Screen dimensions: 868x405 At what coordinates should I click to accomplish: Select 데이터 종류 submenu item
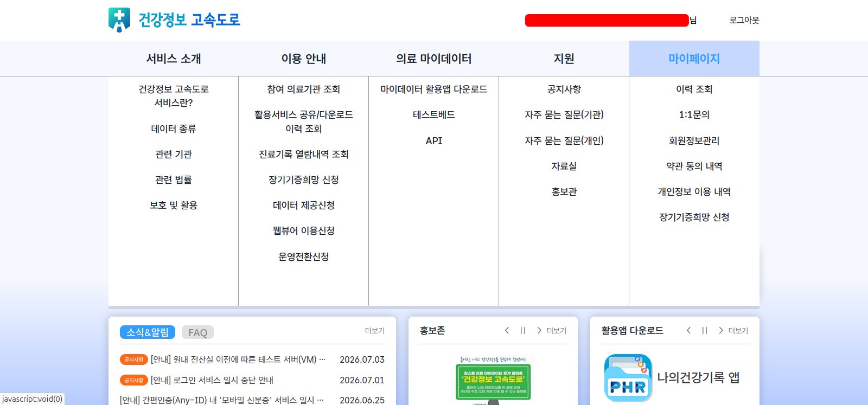(x=174, y=128)
